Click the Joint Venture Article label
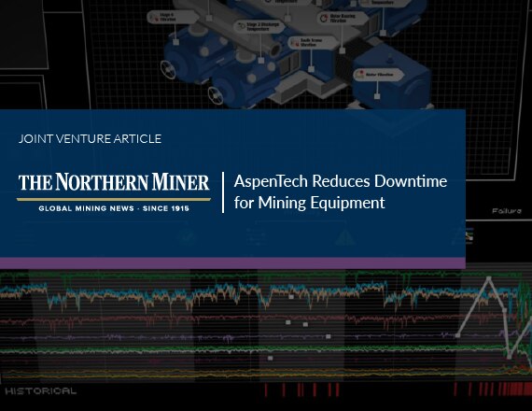The width and height of the screenshot is (532, 411). pos(90,138)
